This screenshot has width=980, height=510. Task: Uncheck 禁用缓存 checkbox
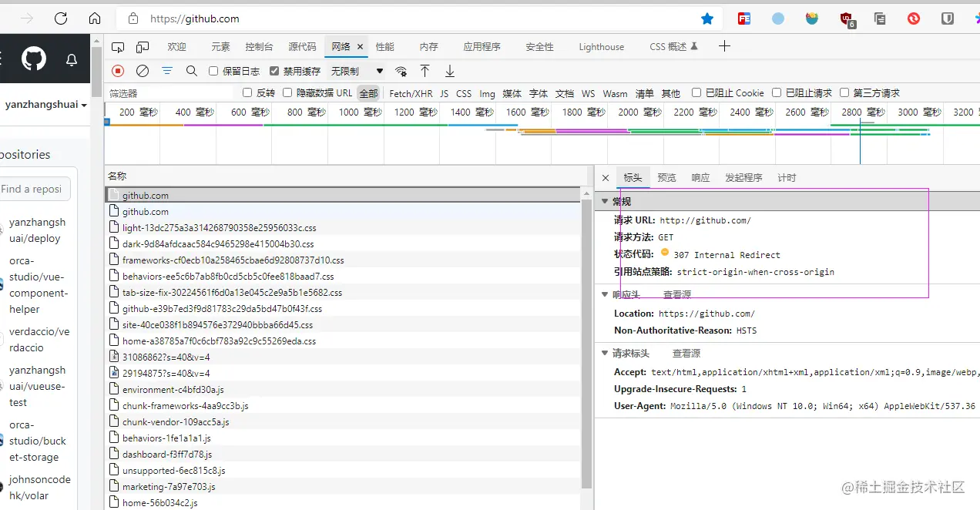click(274, 71)
